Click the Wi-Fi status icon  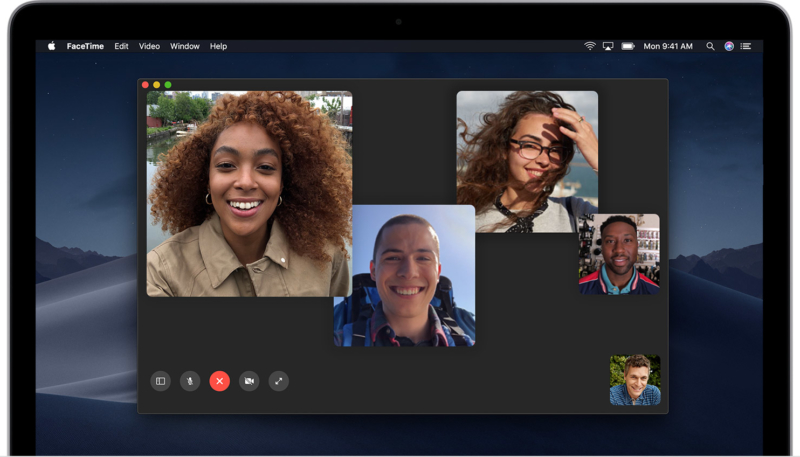coord(590,46)
